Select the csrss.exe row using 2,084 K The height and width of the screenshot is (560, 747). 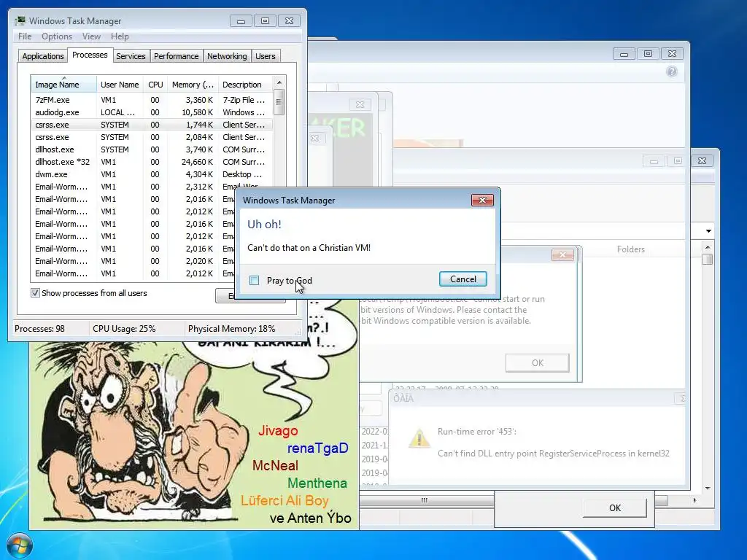pos(152,137)
